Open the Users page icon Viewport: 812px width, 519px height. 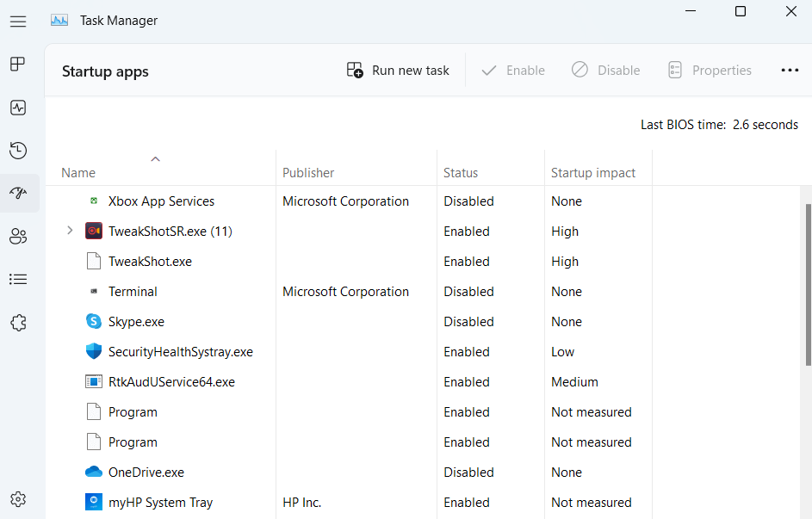(18, 237)
